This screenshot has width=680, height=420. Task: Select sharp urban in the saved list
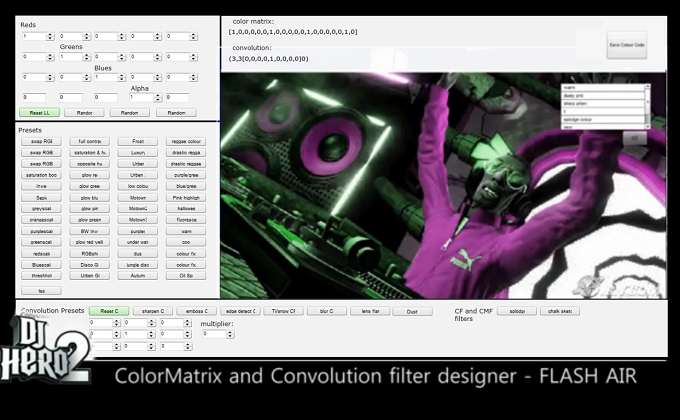(603, 104)
